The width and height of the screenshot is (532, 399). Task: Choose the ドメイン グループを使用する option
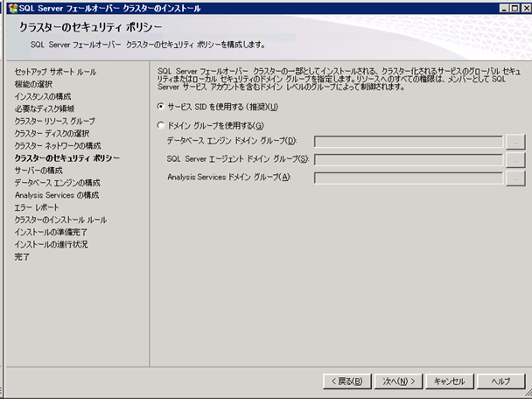pyautogui.click(x=161, y=125)
